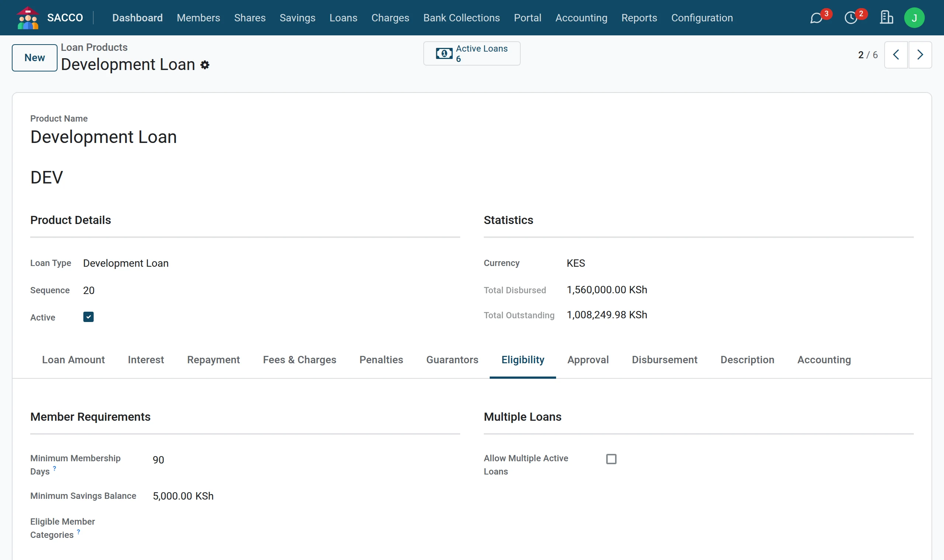Open the Charges menu
Viewport: 944px width, 560px height.
pos(390,18)
